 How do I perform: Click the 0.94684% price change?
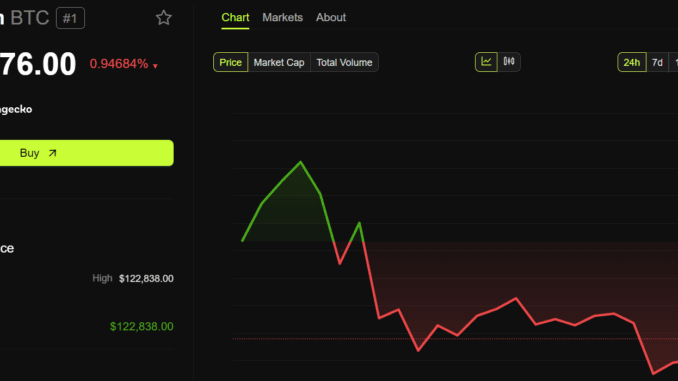tap(119, 64)
